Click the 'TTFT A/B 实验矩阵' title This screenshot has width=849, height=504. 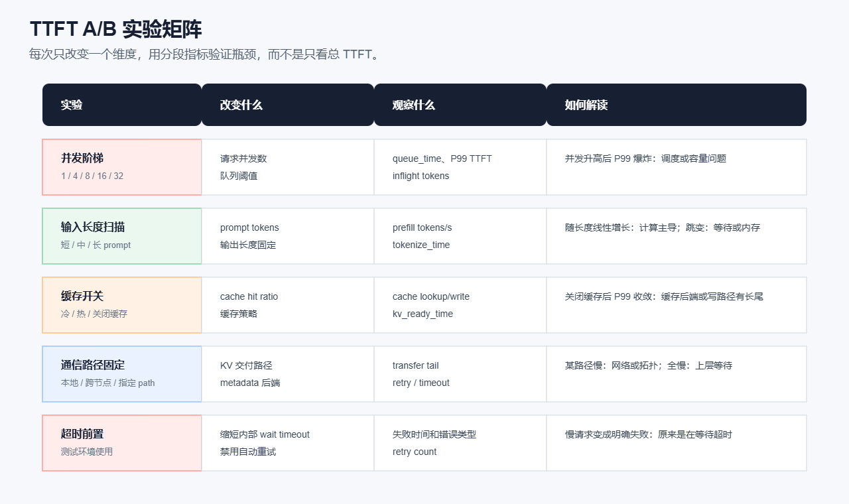(116, 29)
